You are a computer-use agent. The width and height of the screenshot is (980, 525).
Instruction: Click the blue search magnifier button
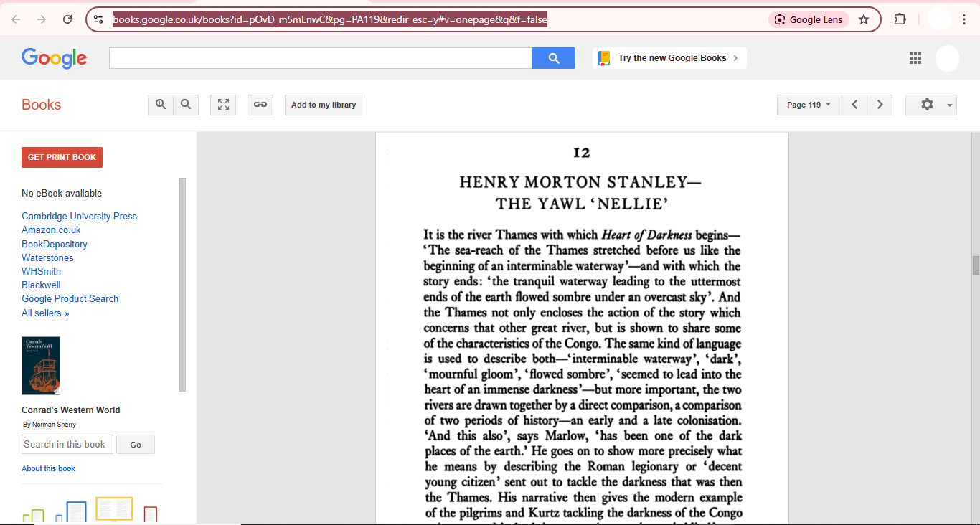coord(554,58)
